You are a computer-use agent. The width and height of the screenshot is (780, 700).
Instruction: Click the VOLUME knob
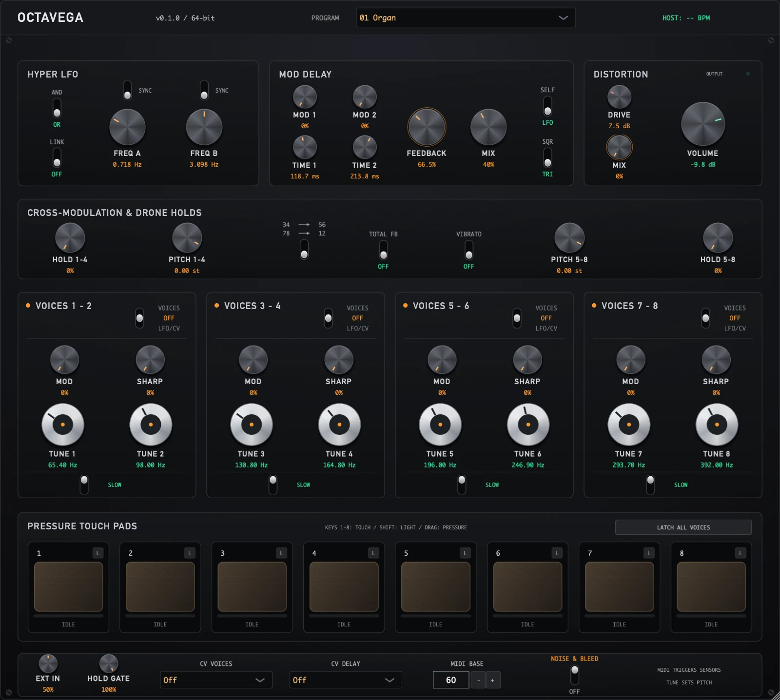pos(703,124)
